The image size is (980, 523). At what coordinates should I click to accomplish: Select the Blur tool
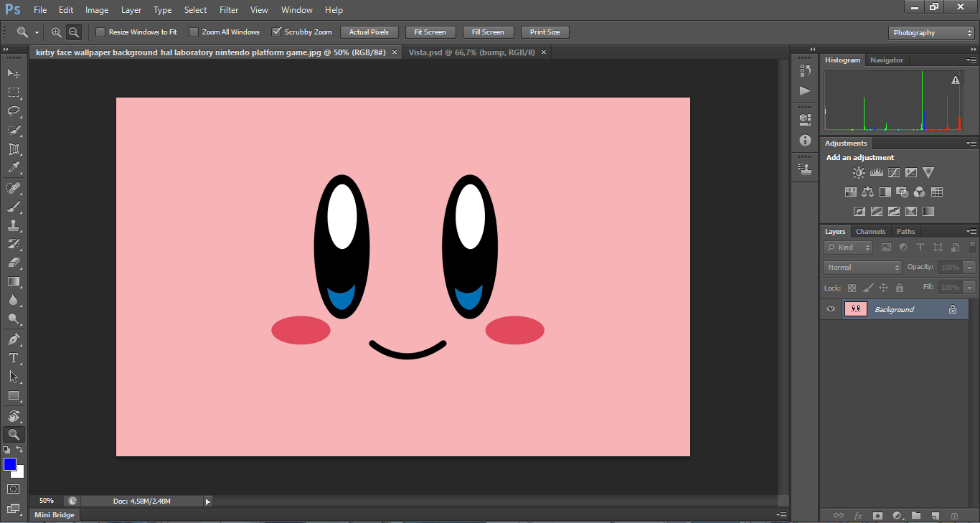pos(14,300)
